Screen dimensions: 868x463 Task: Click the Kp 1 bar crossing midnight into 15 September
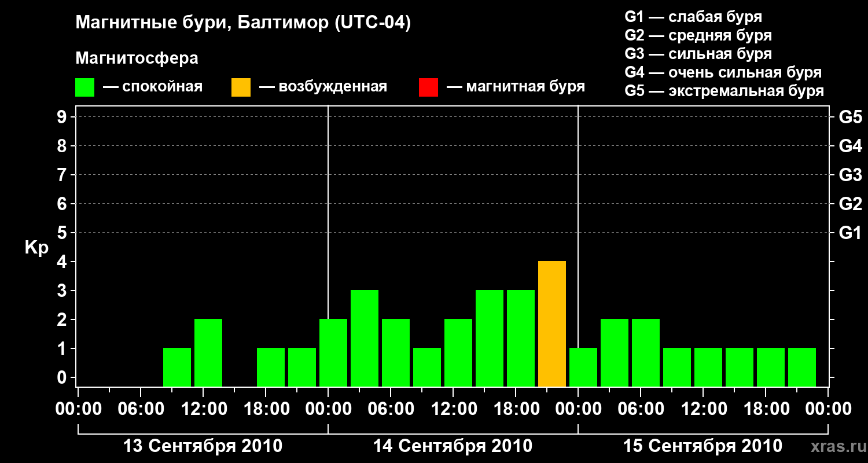(x=583, y=368)
